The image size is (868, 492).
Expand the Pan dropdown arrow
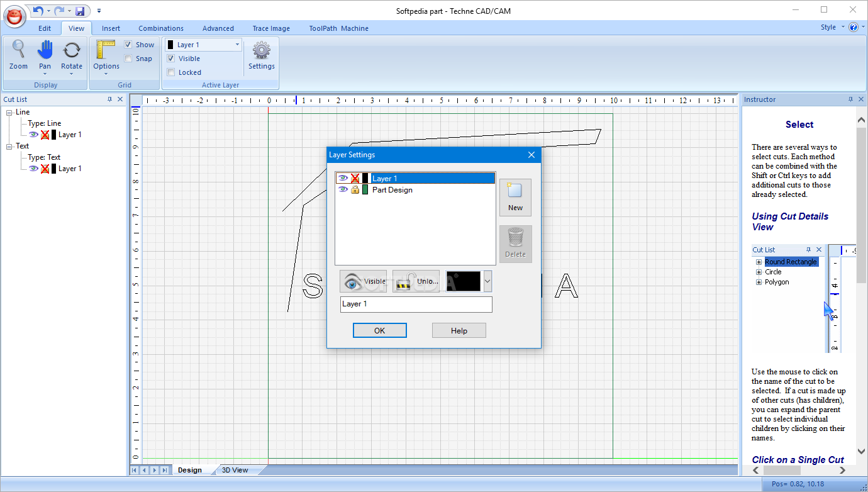pos(45,74)
